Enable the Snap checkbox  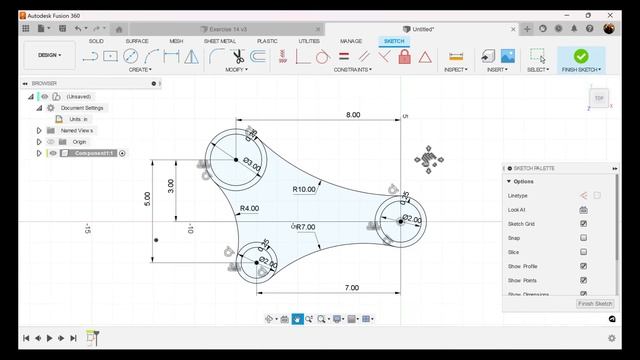[x=584, y=238]
